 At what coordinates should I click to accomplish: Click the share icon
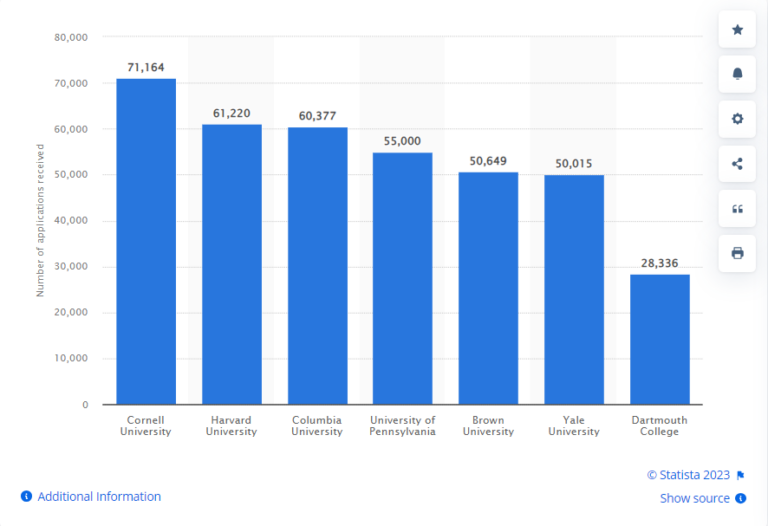[737, 164]
